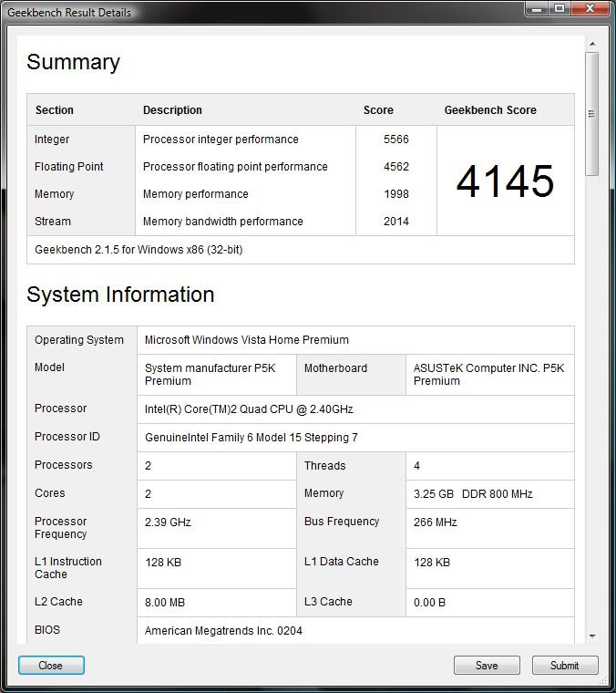Click 'System manufacturer P5K Premium' model value

click(210, 375)
